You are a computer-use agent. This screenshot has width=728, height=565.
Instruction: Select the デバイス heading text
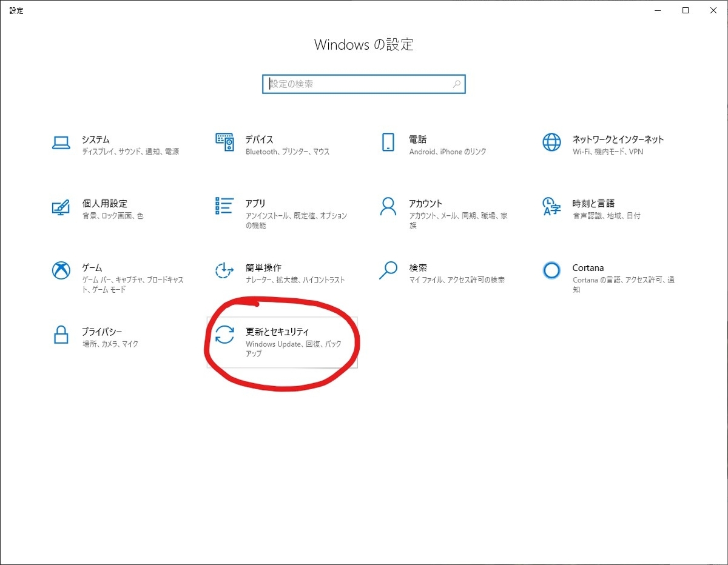pyautogui.click(x=259, y=139)
